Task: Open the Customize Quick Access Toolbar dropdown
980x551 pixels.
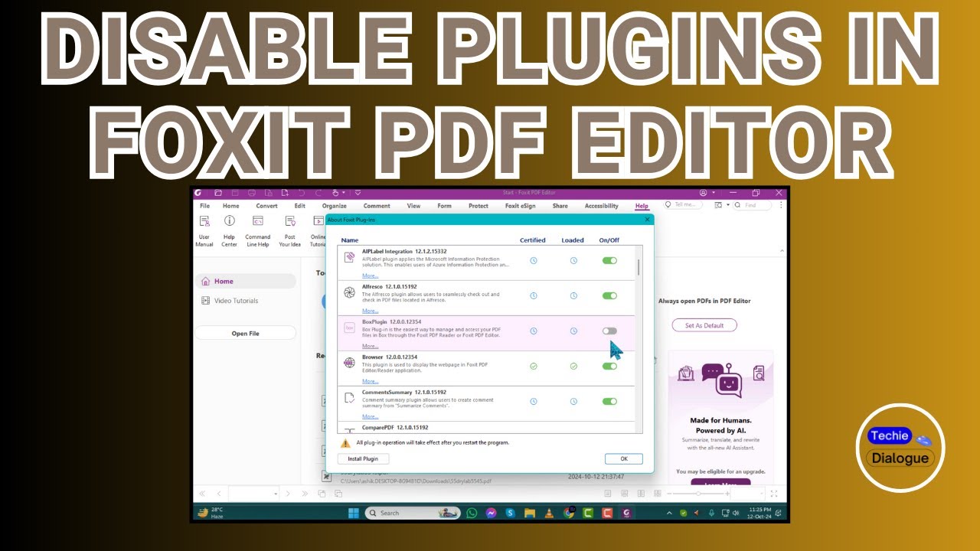Action: point(358,193)
